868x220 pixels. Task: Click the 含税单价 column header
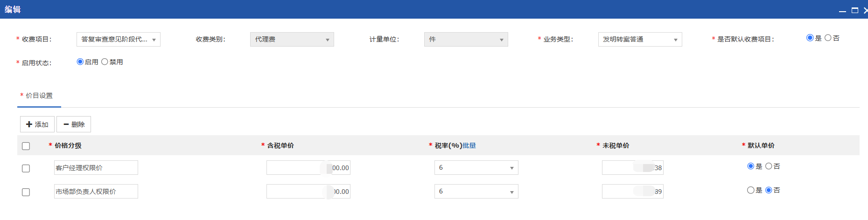click(280, 145)
